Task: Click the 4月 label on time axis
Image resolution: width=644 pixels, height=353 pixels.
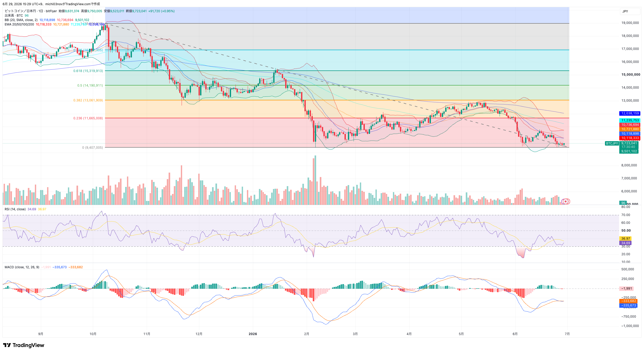Action: click(x=409, y=334)
